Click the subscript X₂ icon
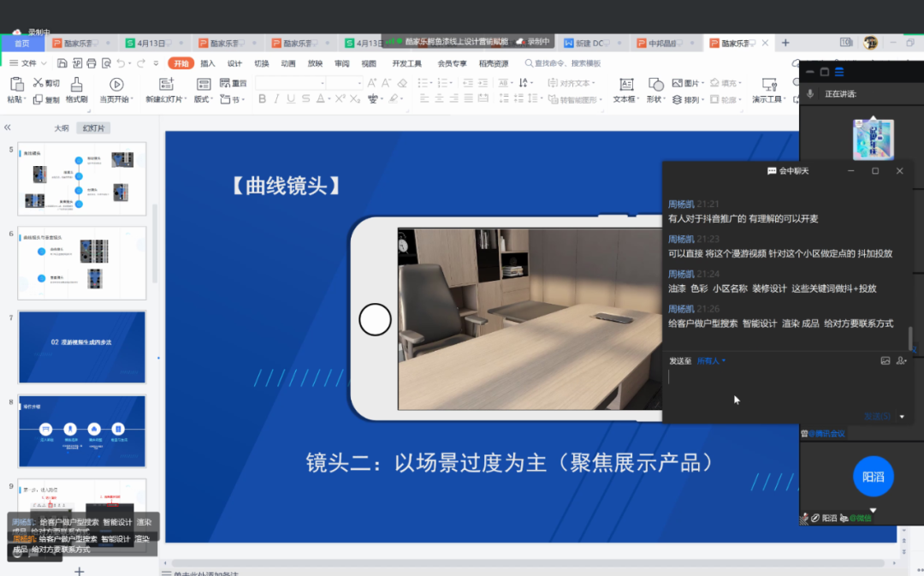 (355, 99)
